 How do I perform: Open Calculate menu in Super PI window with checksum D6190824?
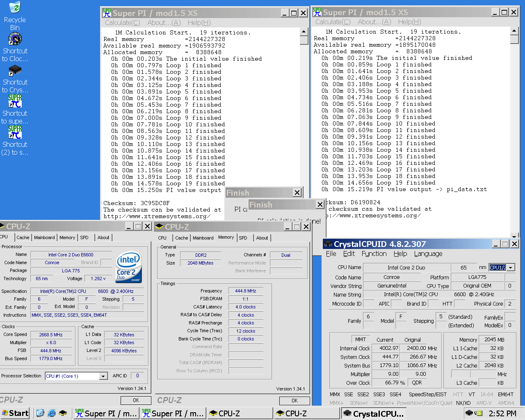333,22
